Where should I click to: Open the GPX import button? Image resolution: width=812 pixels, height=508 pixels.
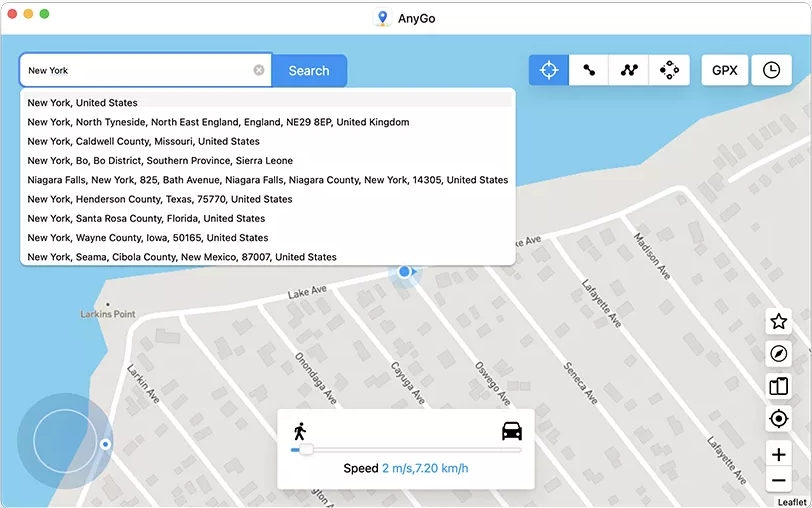pyautogui.click(x=724, y=70)
